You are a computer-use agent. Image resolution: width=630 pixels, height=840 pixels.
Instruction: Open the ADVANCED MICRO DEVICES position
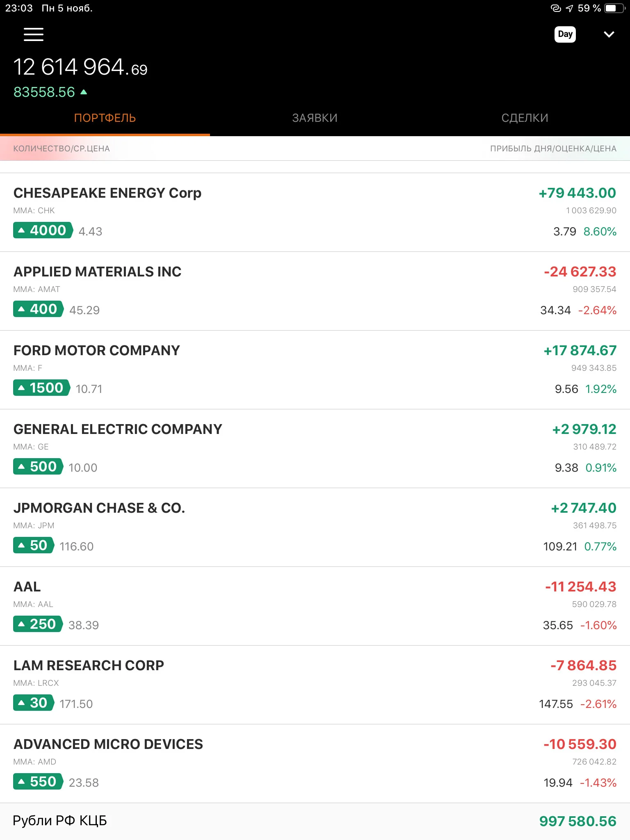click(315, 764)
